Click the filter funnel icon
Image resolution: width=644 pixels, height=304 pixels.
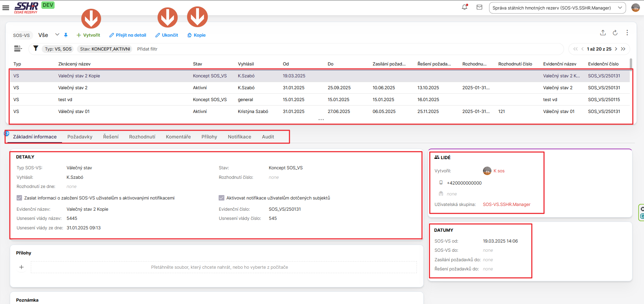click(36, 49)
